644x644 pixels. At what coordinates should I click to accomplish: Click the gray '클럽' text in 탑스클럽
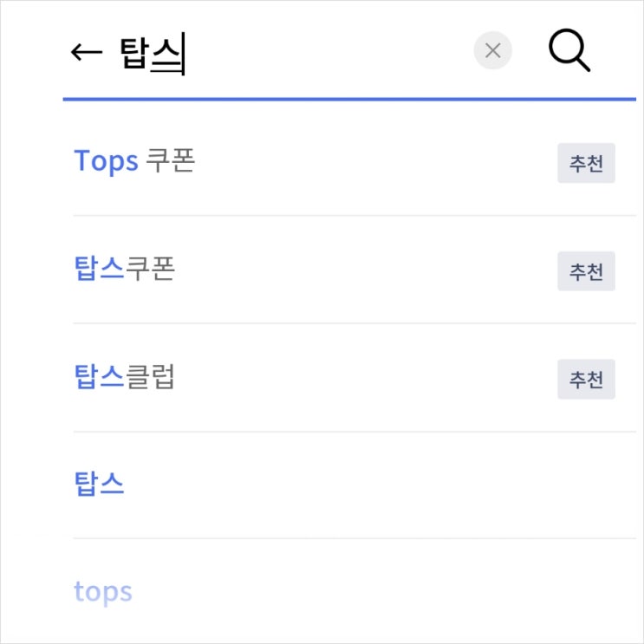tap(150, 377)
